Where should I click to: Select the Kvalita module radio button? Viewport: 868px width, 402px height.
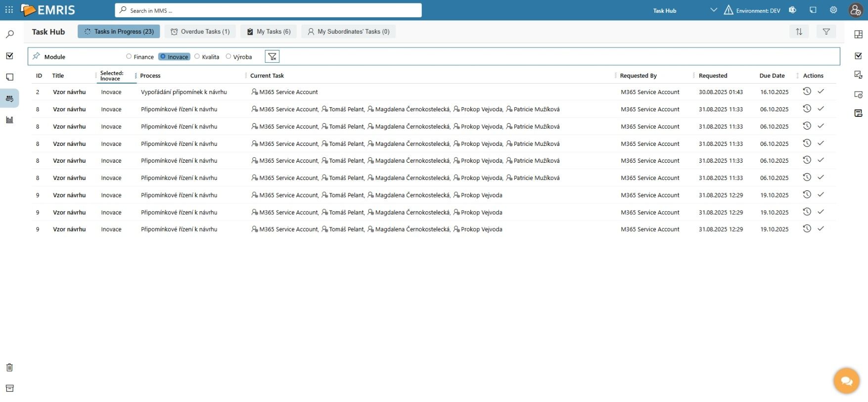click(197, 56)
